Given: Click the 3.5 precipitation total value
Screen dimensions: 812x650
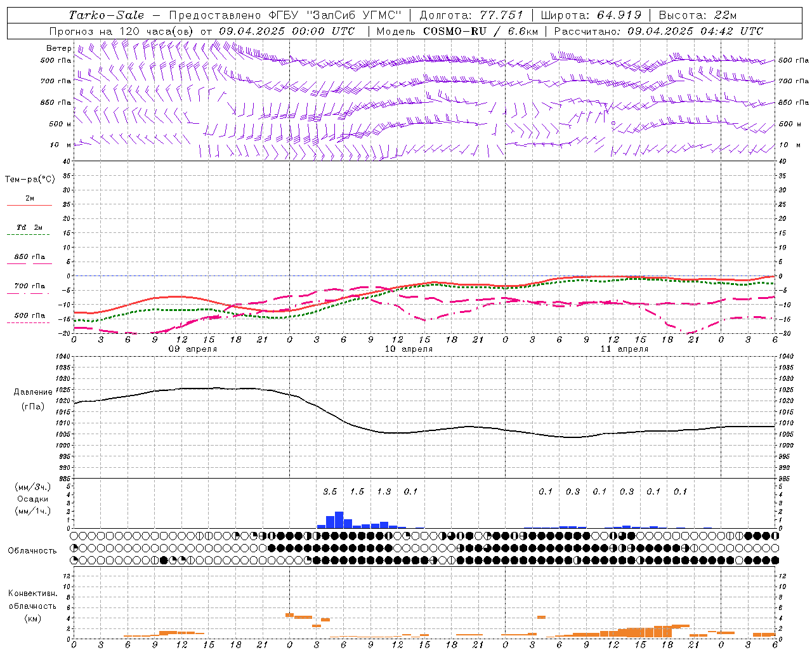Looking at the screenshot, I should click(330, 492).
